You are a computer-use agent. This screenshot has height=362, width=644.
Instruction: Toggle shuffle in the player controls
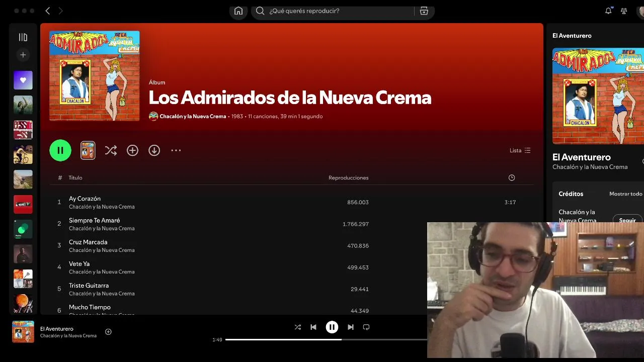tap(298, 327)
